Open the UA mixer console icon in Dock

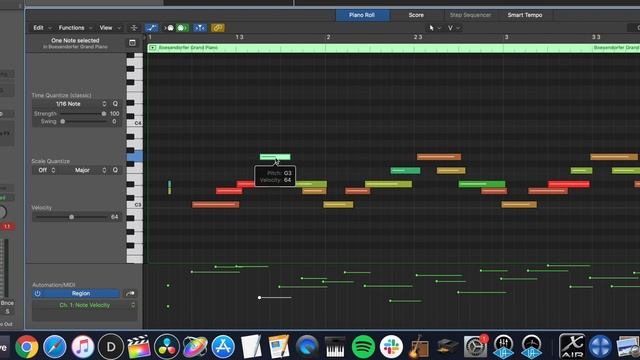(503, 347)
